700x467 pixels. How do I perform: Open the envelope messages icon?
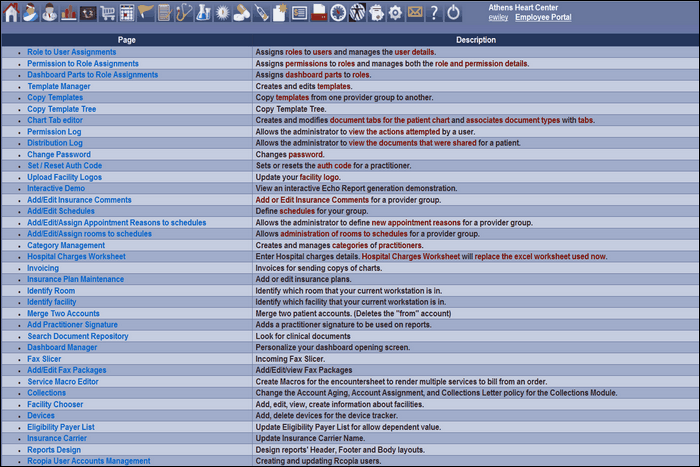415,13
